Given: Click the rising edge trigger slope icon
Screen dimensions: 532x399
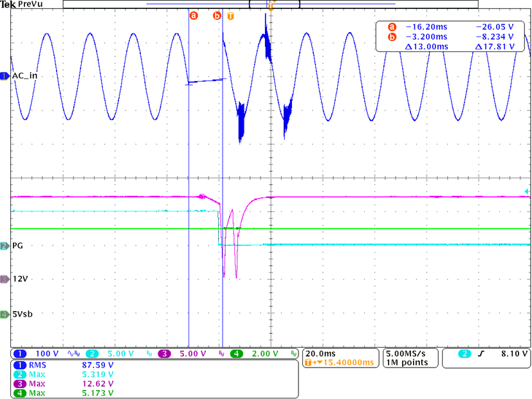Looking at the screenshot, I should click(x=479, y=353).
